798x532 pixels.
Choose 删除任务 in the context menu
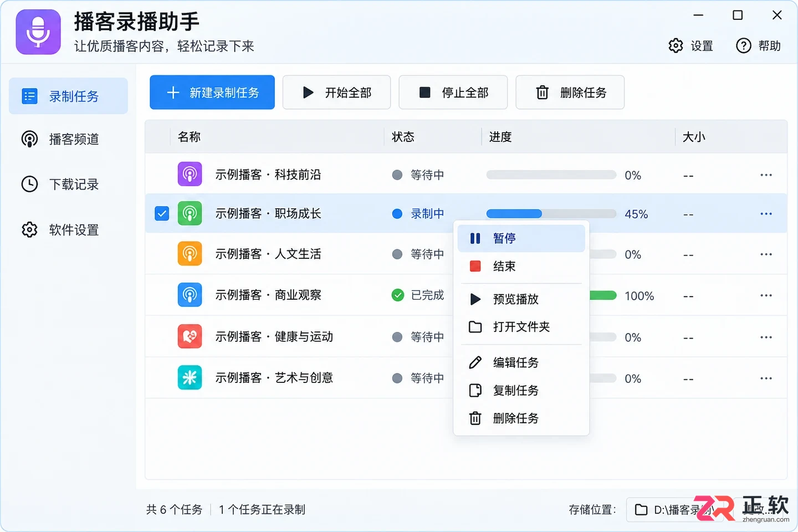521,418
